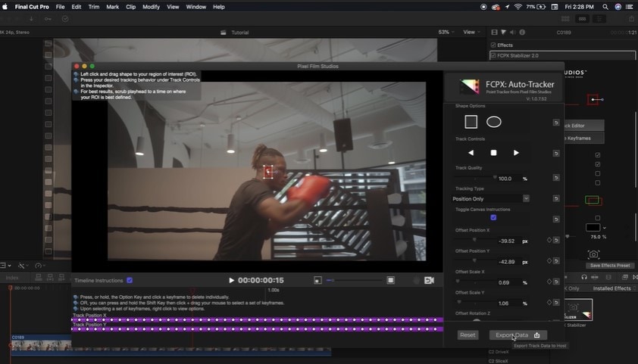638x364 pixels.
Task: Stop tracking with the square button
Action: click(x=493, y=153)
